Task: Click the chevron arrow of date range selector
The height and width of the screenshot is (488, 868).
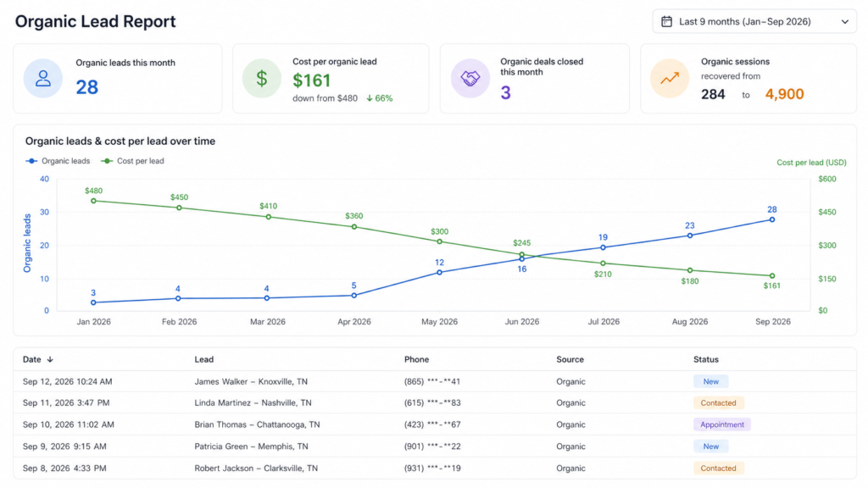Action: [x=845, y=22]
